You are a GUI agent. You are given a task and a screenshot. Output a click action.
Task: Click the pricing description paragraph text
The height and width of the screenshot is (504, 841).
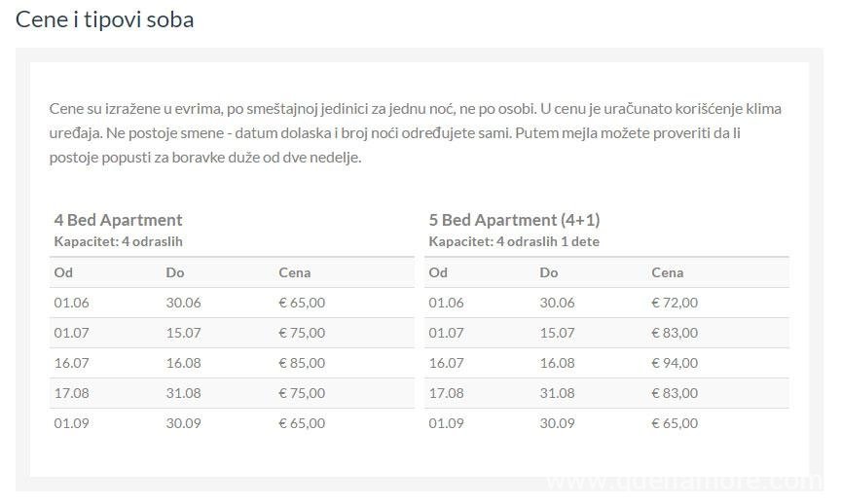pyautogui.click(x=416, y=132)
